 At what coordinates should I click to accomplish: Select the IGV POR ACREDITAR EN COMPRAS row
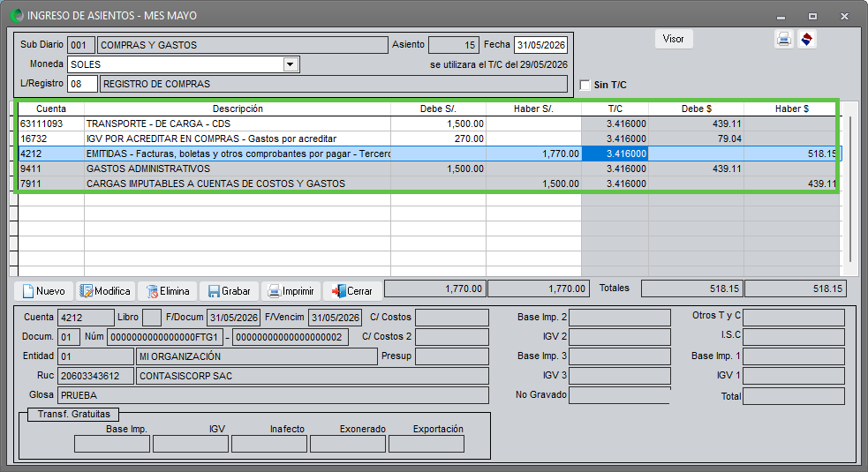pos(428,139)
